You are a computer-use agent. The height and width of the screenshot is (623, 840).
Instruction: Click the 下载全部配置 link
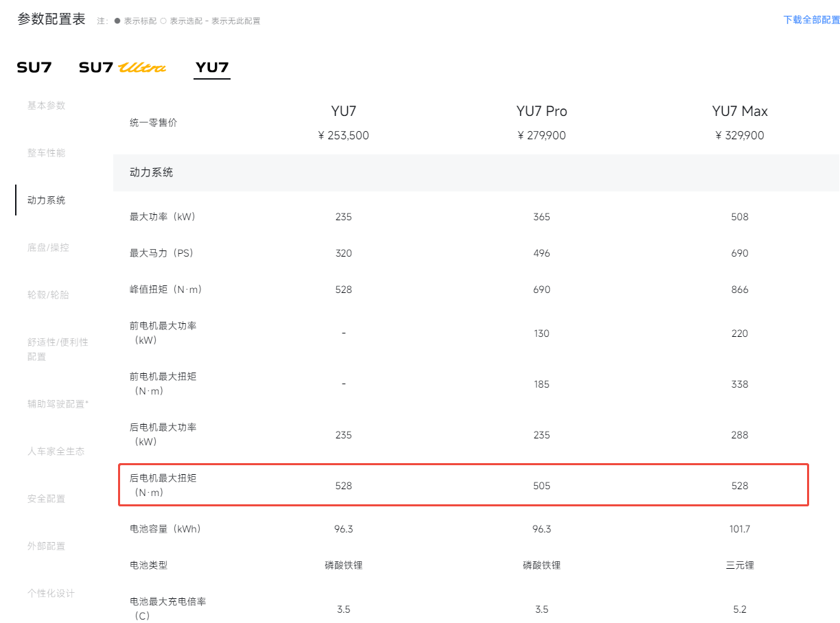pyautogui.click(x=811, y=20)
